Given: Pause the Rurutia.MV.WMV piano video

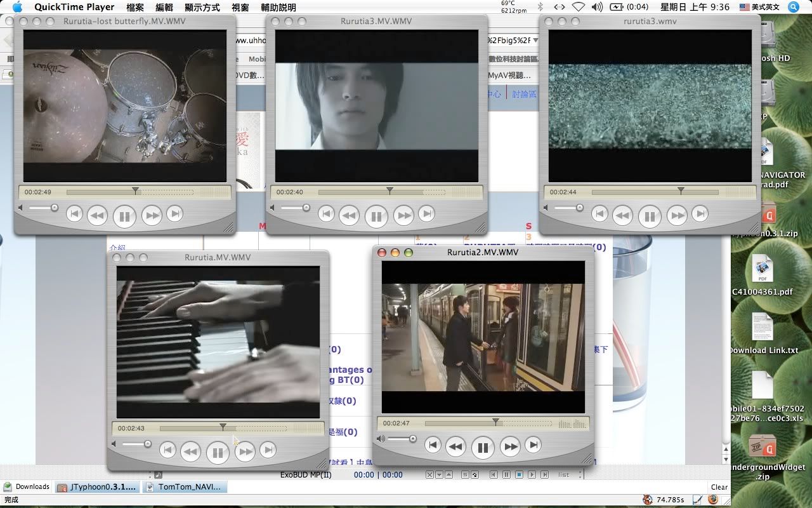Looking at the screenshot, I should tap(218, 453).
